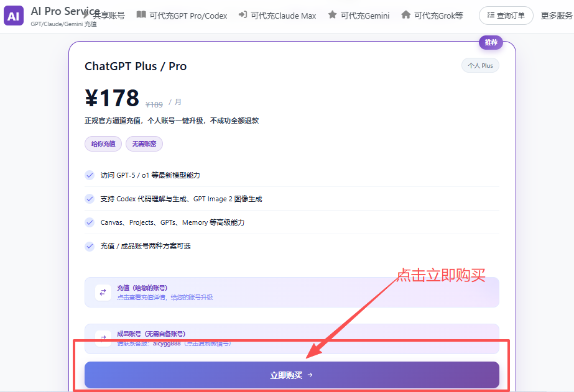
Task: Open the AI Pro Service home title
Action: (x=65, y=11)
